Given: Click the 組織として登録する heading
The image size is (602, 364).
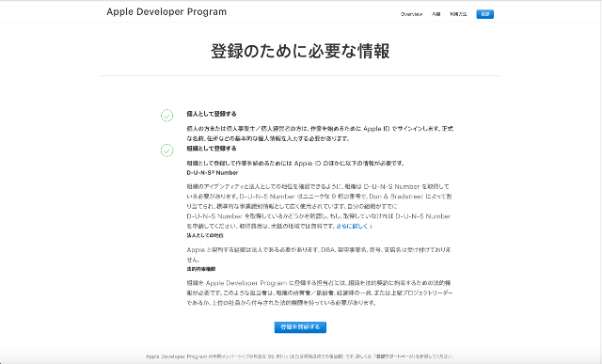Looking at the screenshot, I should point(212,149).
